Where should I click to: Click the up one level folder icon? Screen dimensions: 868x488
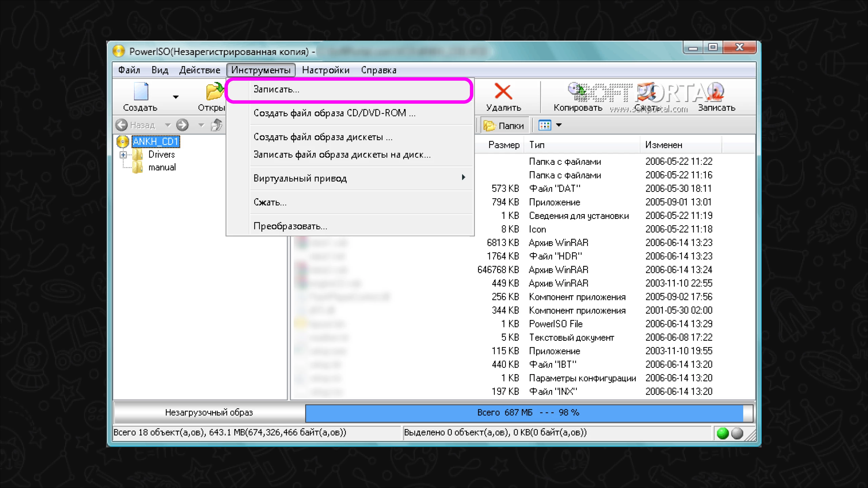(x=216, y=125)
